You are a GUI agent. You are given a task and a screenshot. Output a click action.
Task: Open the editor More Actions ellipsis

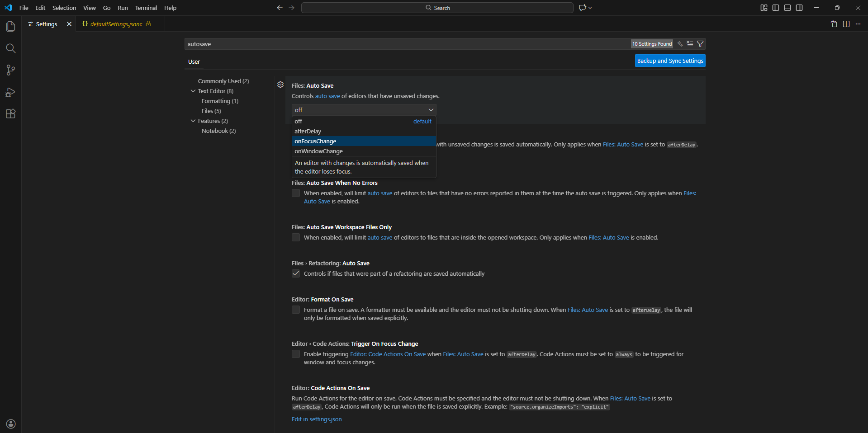tap(858, 24)
